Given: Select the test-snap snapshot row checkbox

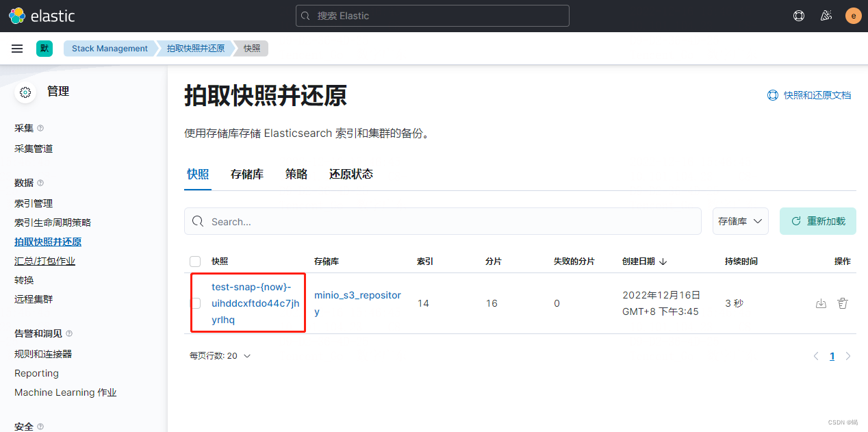Looking at the screenshot, I should [x=195, y=303].
